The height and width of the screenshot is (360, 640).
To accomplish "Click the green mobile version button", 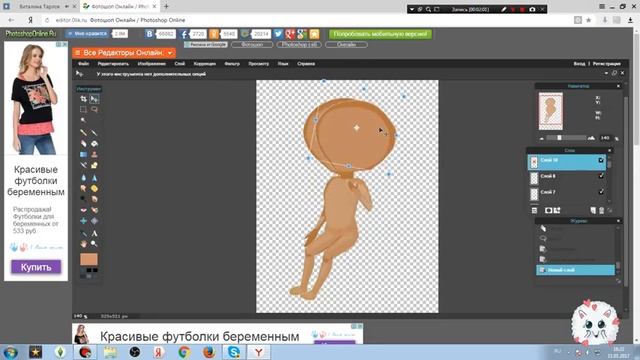I will coord(380,34).
